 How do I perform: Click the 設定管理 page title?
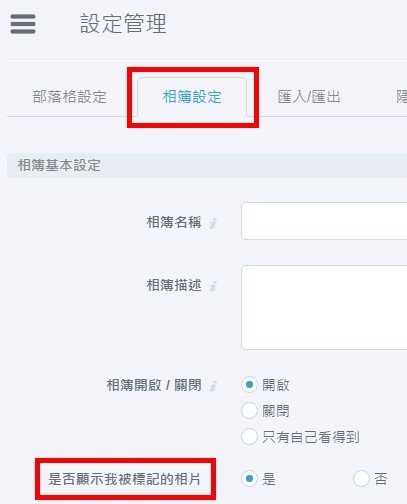coord(123,24)
